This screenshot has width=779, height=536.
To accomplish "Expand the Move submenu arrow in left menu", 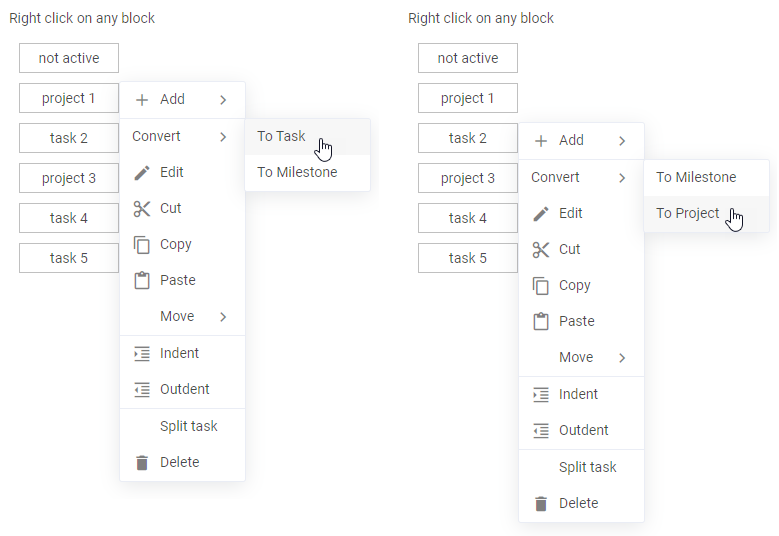I will coord(223,316).
